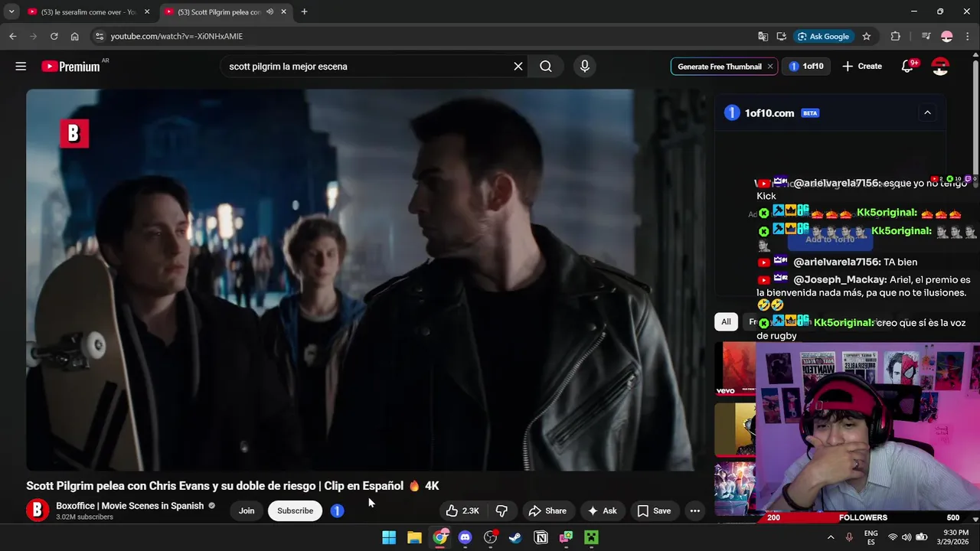Open Boxoffice | Movie Scenes in Spanish channel link

tap(130, 506)
